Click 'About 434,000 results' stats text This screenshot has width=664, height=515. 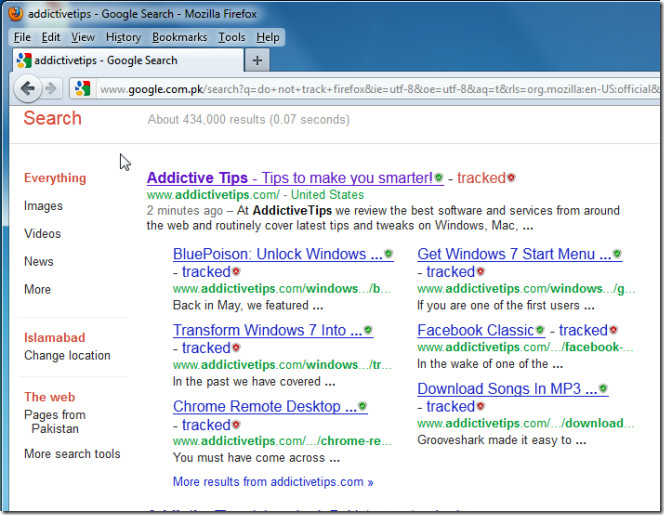pyautogui.click(x=249, y=119)
